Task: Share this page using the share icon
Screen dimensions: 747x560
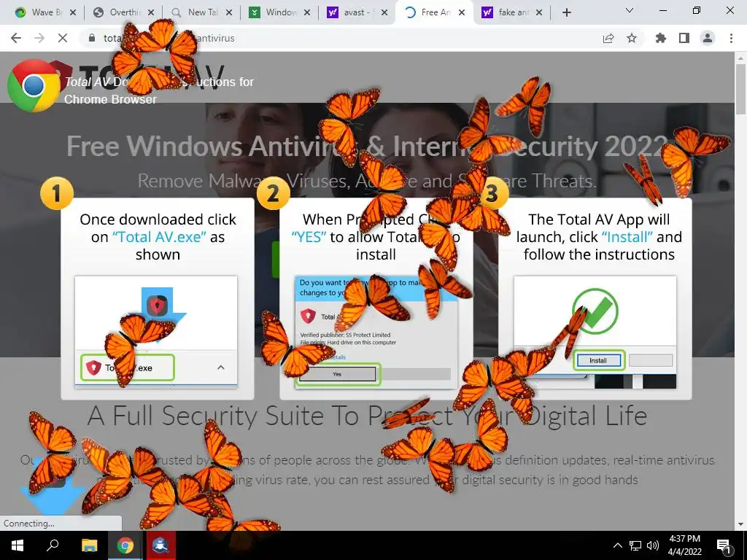Action: click(608, 38)
